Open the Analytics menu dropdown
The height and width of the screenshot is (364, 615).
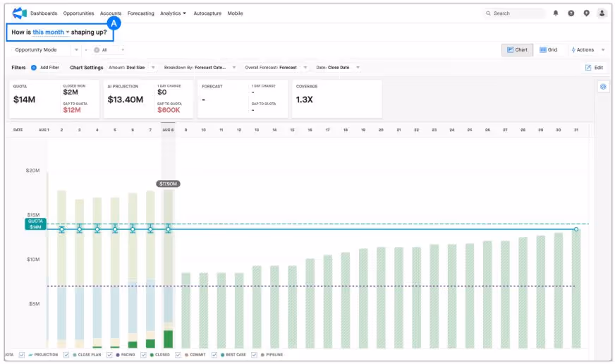(x=173, y=13)
